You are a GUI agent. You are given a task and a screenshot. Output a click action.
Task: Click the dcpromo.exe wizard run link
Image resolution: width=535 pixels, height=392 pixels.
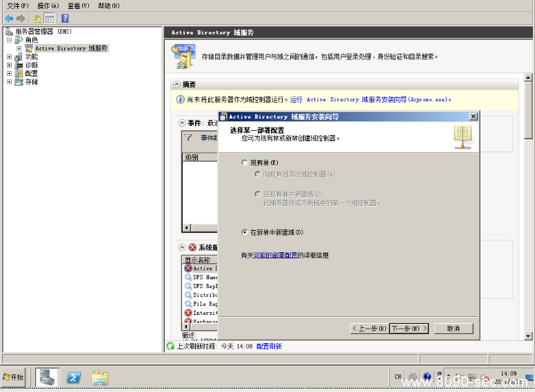370,99
